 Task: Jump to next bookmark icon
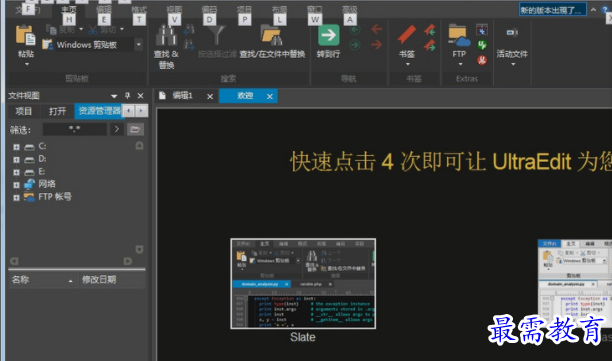(x=430, y=46)
